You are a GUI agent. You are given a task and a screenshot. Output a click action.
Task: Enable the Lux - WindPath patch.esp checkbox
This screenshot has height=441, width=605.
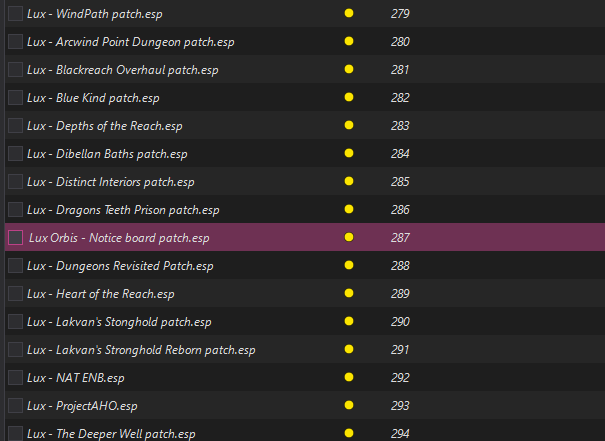(15, 14)
